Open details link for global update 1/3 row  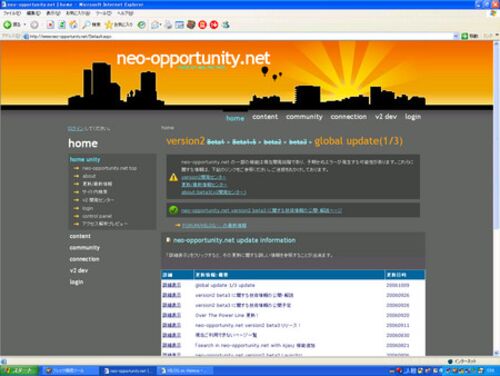coord(171,285)
